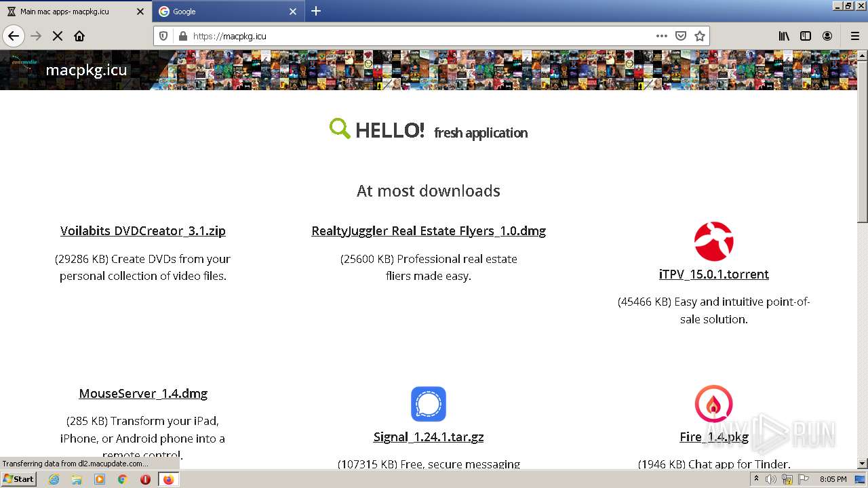868x488 pixels.
Task: Click the vertical scrollbar thumb
Action: click(863, 141)
